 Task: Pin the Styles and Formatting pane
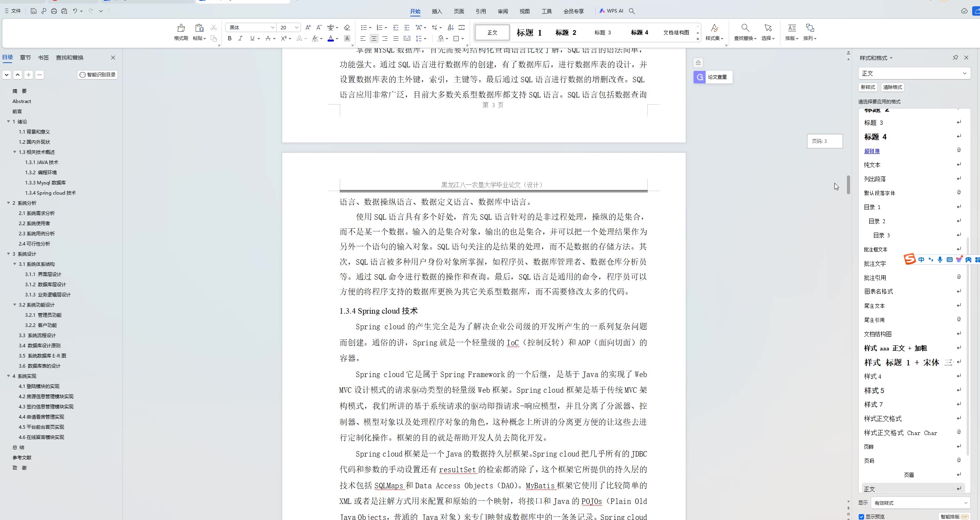point(955,58)
